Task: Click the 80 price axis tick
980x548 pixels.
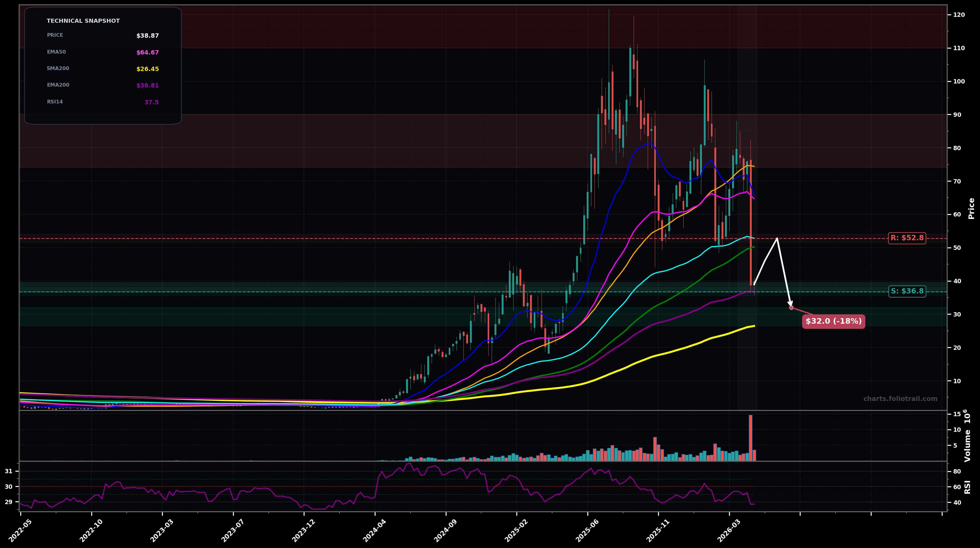Action: [x=957, y=148]
